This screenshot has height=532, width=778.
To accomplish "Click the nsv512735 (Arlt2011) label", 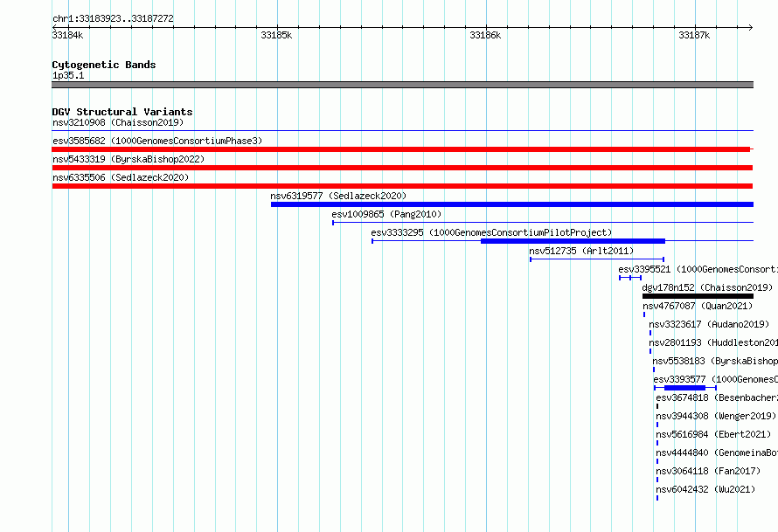I will click(581, 251).
